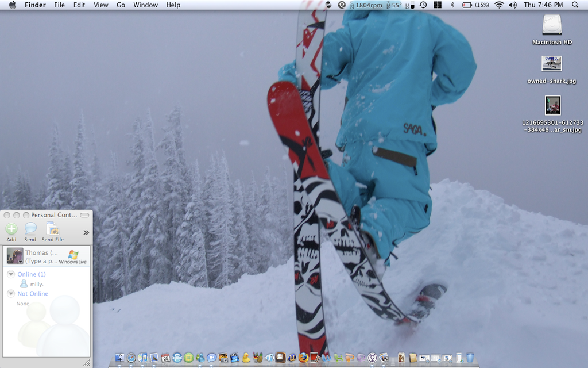Click the Bluetooth status icon
Screen dimensions: 588x368
tap(452, 5)
